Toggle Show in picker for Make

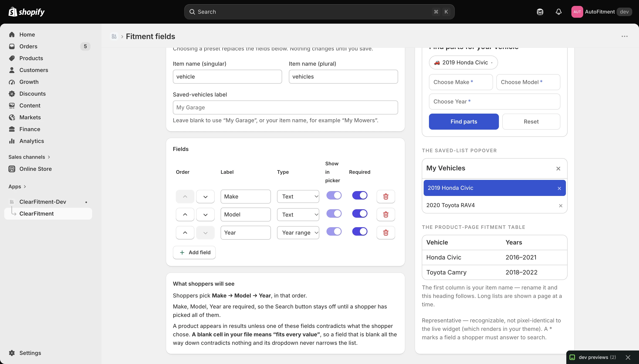coord(334,195)
